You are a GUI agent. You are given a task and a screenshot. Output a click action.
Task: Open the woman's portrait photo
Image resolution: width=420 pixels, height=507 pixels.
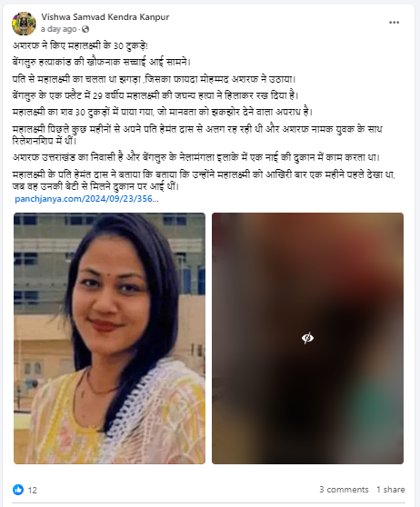(x=109, y=338)
